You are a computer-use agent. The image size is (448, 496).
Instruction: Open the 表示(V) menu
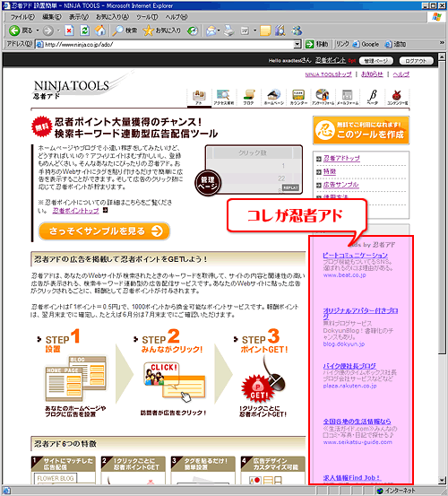coord(79,17)
